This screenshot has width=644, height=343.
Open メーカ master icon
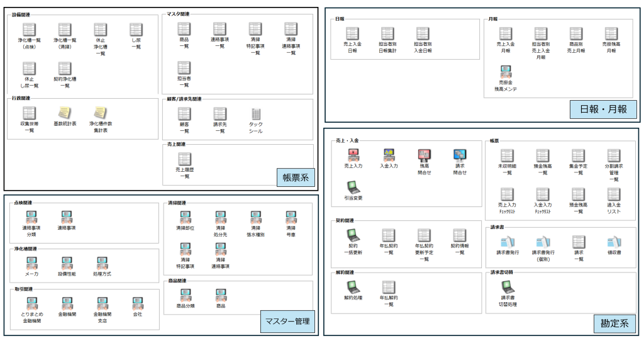[x=31, y=263]
